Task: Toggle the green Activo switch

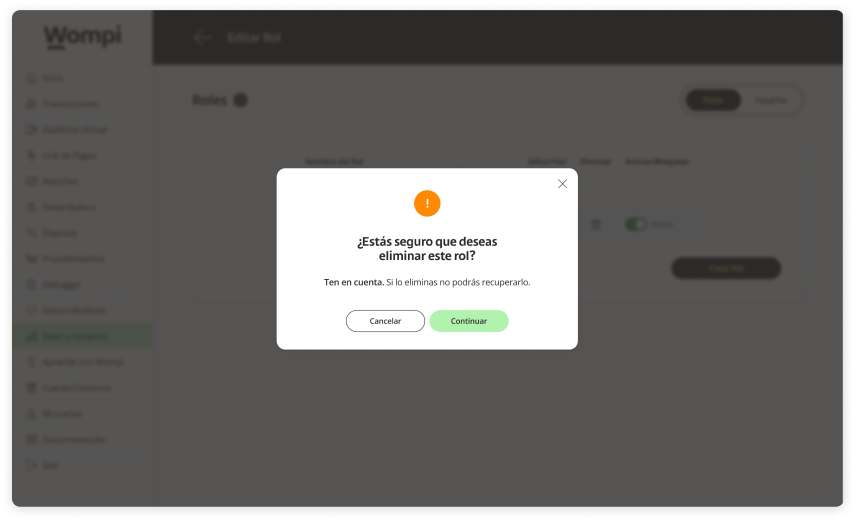Action: click(x=635, y=224)
